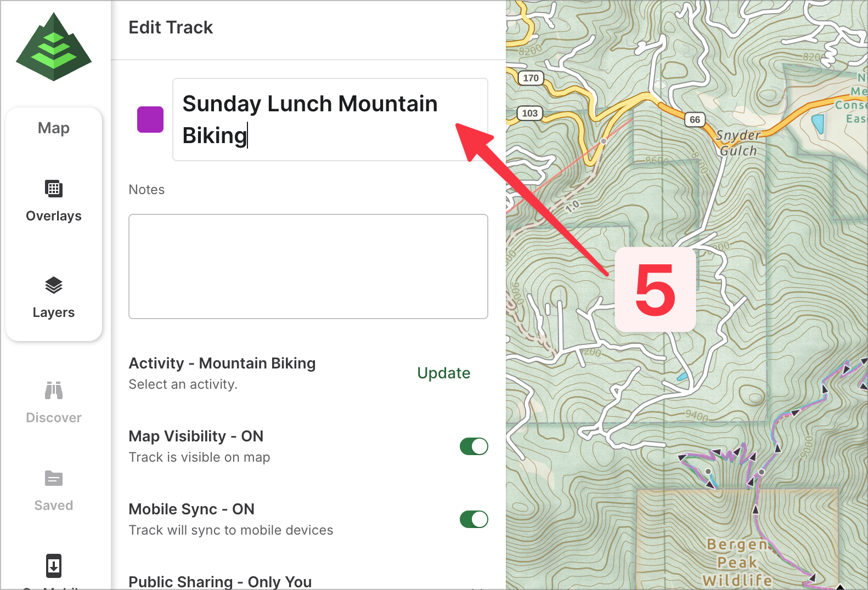868x590 pixels.
Task: Open the Overlays grid icon
Action: click(x=53, y=189)
